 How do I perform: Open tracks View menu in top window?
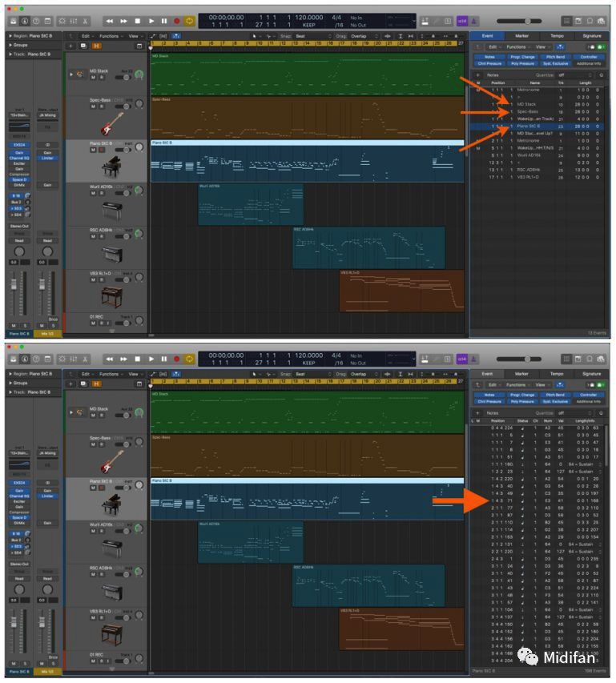pyautogui.click(x=135, y=36)
